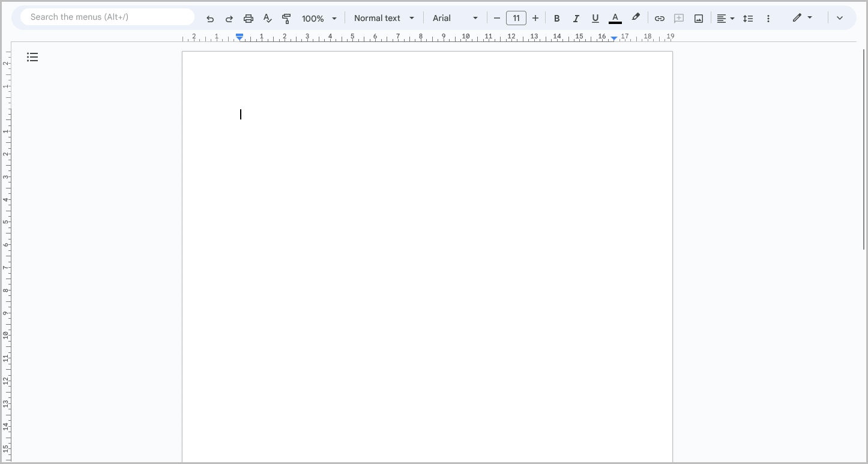Insert a link
Image resolution: width=868 pixels, height=464 pixels.
tap(659, 18)
